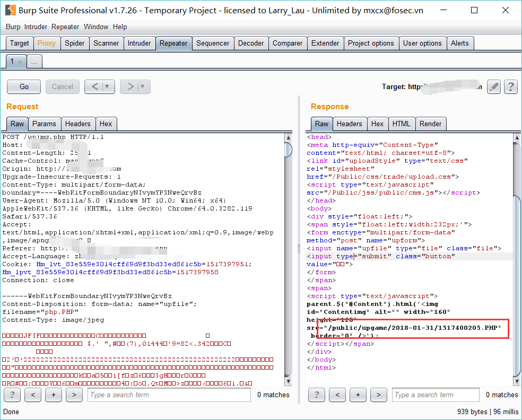Click Request pane scrollbar down arrow
The height and width of the screenshot is (420, 522).
click(x=289, y=381)
